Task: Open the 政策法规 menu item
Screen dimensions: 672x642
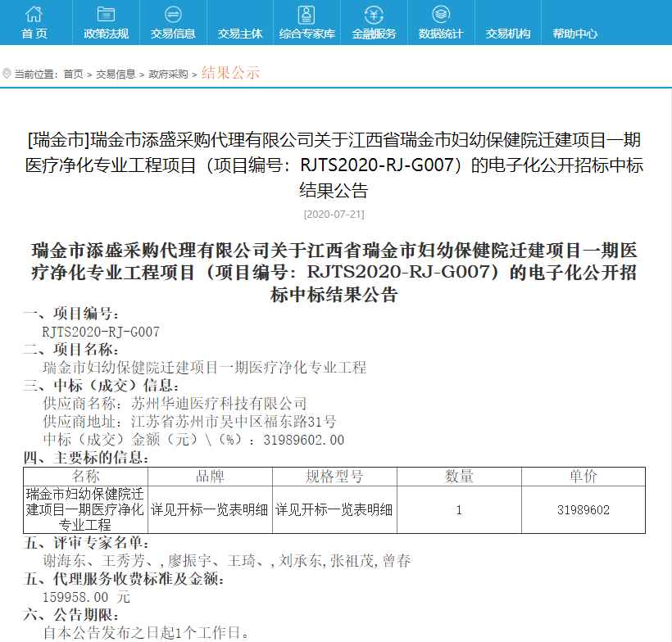Action: 106,34
